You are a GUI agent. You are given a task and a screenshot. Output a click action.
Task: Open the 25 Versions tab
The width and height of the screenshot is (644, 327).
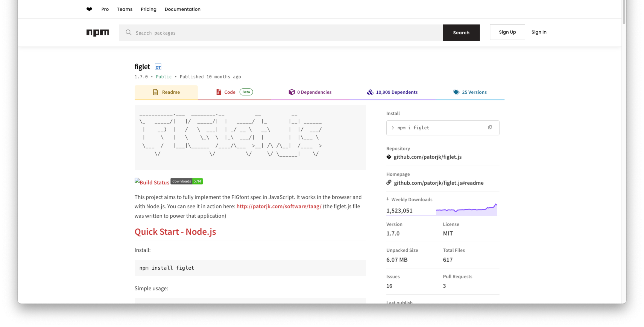point(470,92)
